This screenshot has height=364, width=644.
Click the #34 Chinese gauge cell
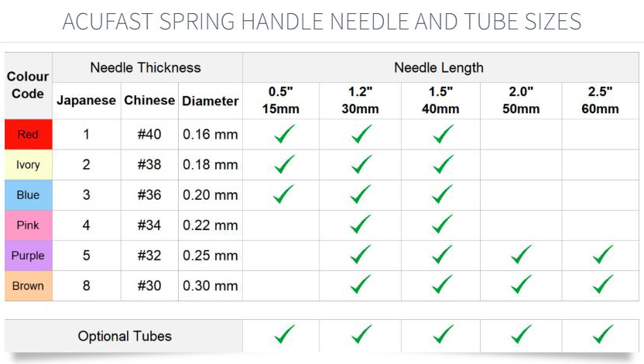[149, 225]
